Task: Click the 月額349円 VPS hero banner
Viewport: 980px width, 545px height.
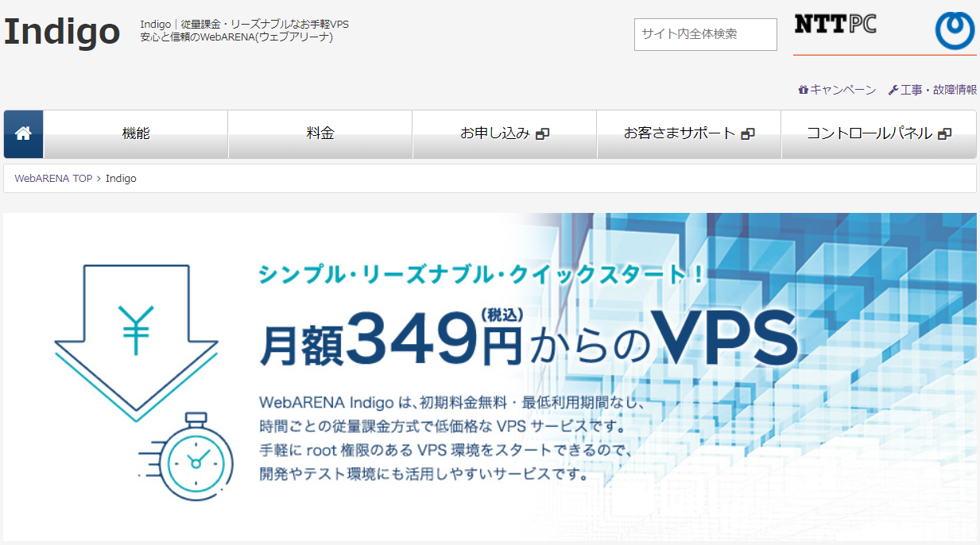Action: (490, 373)
